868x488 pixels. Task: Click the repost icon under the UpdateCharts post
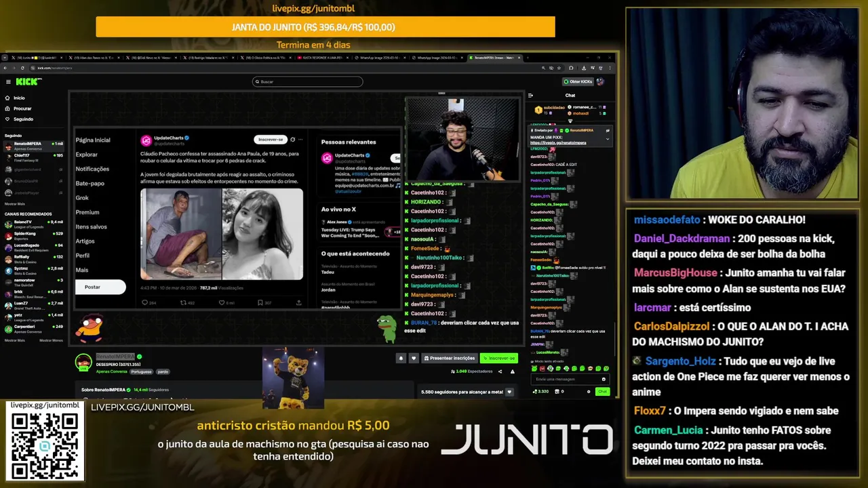pyautogui.click(x=183, y=302)
